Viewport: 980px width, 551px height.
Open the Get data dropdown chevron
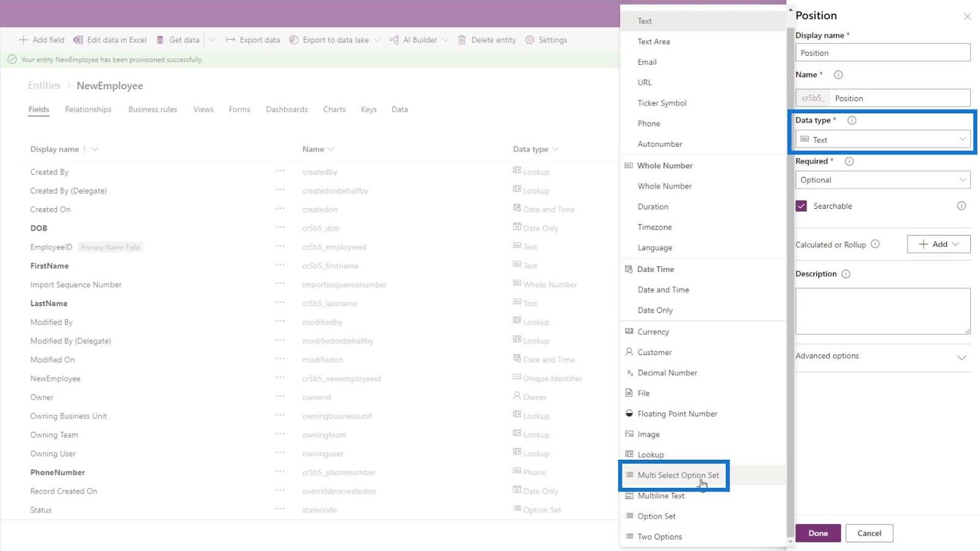(x=213, y=40)
